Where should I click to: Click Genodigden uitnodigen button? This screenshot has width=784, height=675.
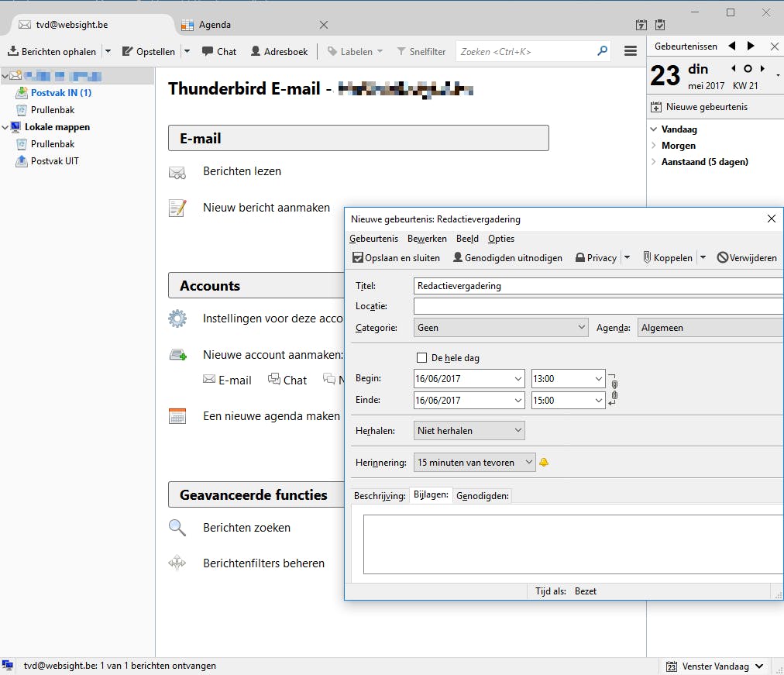pyautogui.click(x=507, y=257)
